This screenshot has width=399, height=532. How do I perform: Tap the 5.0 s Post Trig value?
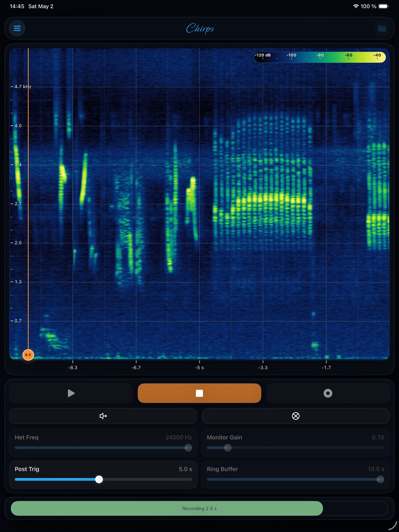point(185,469)
